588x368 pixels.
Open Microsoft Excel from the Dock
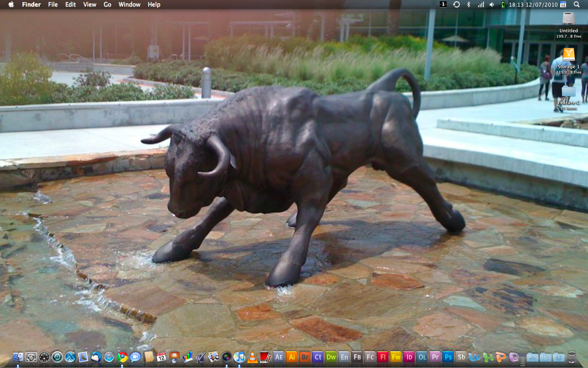(x=488, y=357)
